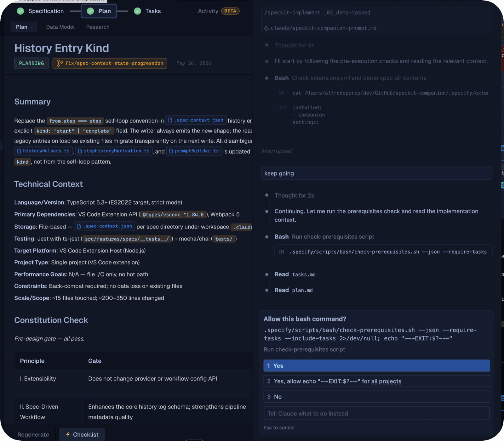
Task: Select the Plan sub-tab
Action: point(24,27)
